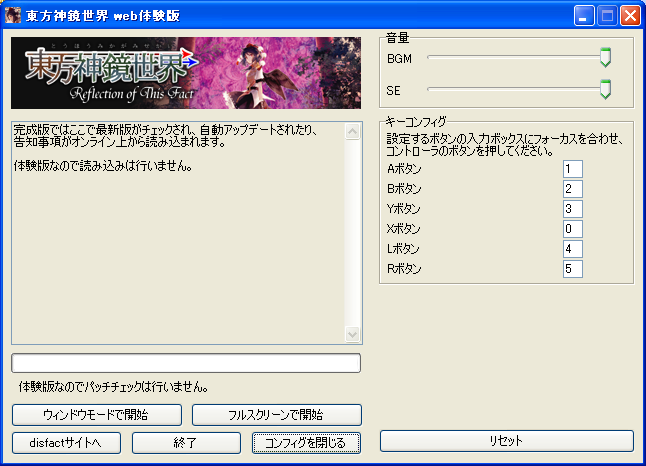
Task: Open the disfactサイトへ link button
Action: tap(67, 442)
